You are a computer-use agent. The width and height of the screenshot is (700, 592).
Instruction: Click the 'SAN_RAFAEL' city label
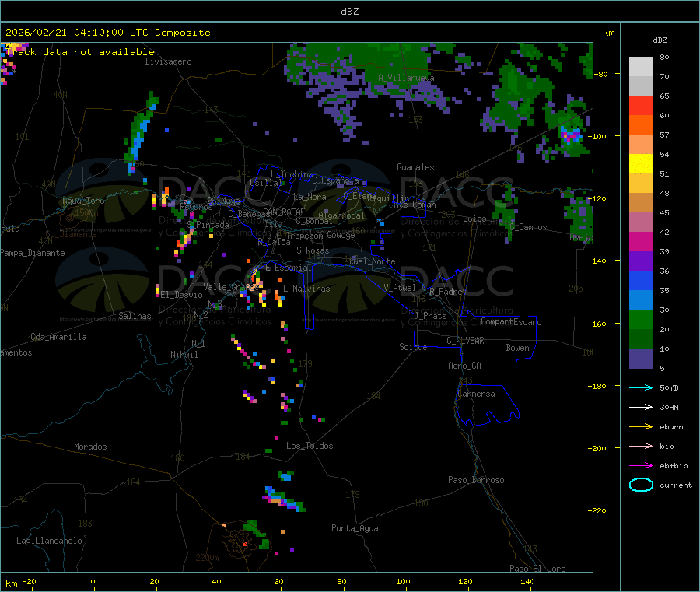285,212
